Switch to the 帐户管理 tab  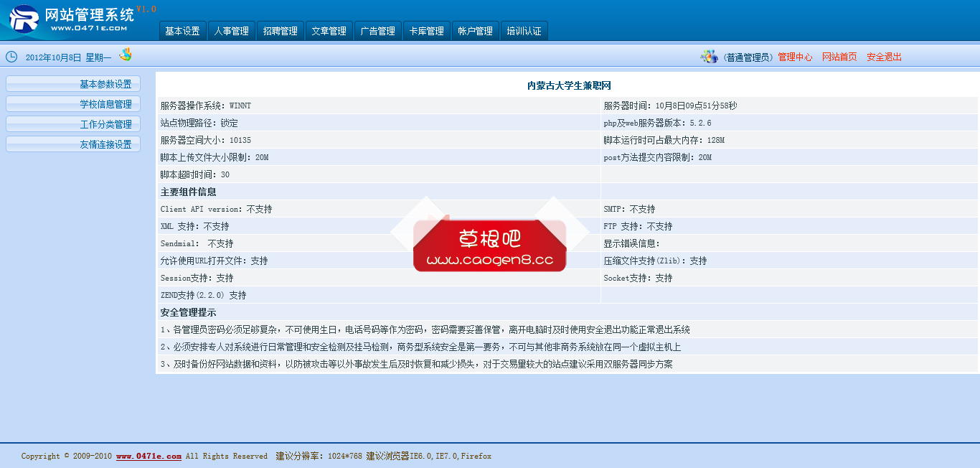click(x=475, y=31)
